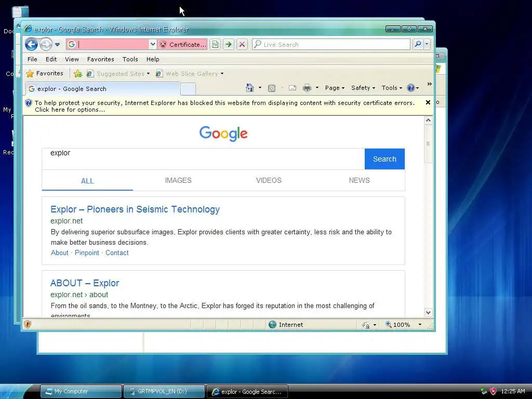Switch to the IMAGES results tab
Image resolution: width=532 pixels, height=399 pixels.
pos(178,180)
